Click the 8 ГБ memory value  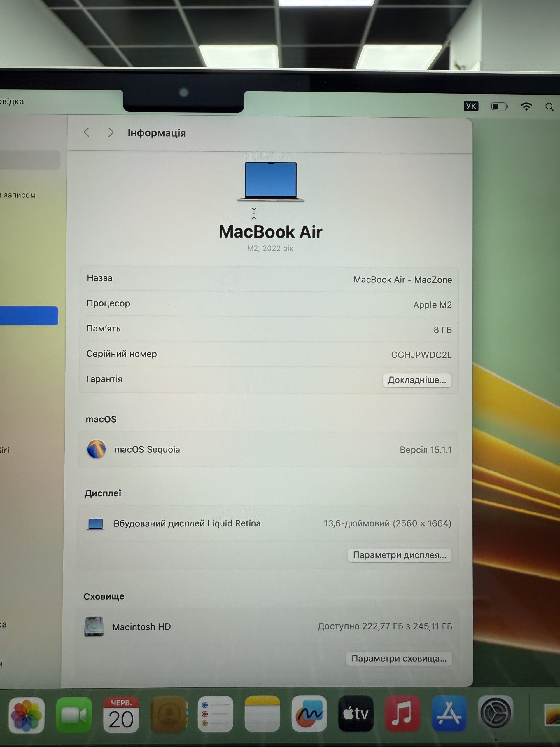tap(442, 330)
